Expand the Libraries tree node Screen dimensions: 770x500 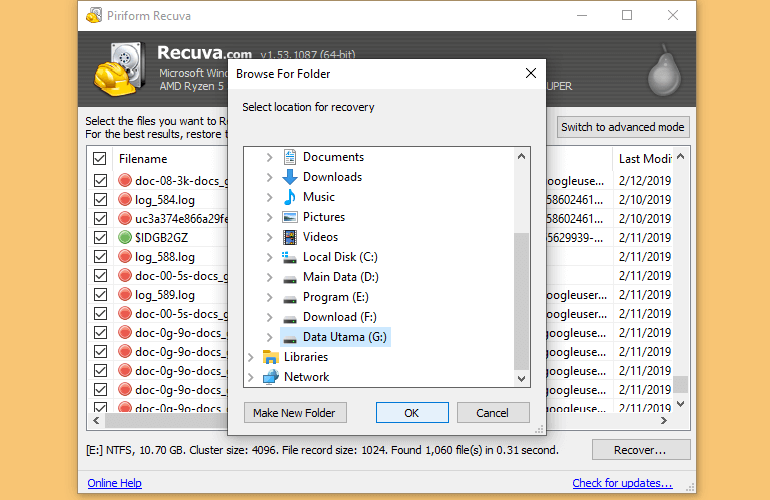point(250,357)
